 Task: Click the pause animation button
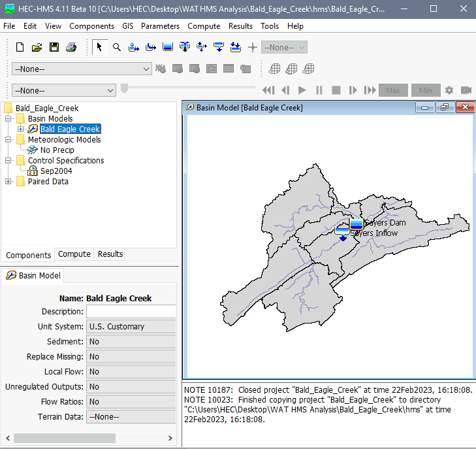tap(319, 90)
